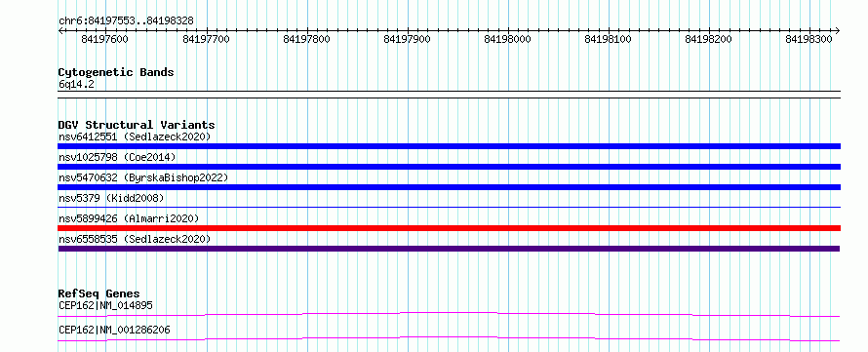Click the magenta line for CEP162|NM_014895
The image size is (868, 352).
pyautogui.click(x=449, y=314)
